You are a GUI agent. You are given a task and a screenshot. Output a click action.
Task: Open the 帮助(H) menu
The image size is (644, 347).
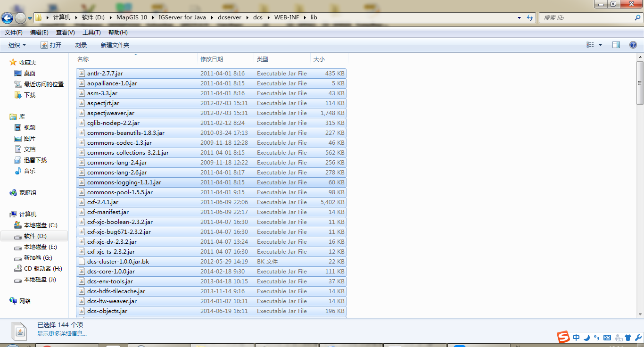click(x=118, y=33)
